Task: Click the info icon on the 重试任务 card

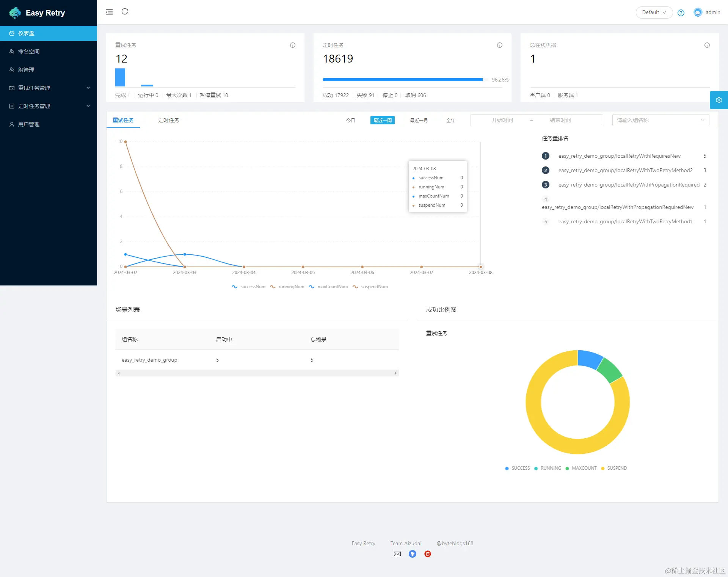Action: (x=293, y=45)
